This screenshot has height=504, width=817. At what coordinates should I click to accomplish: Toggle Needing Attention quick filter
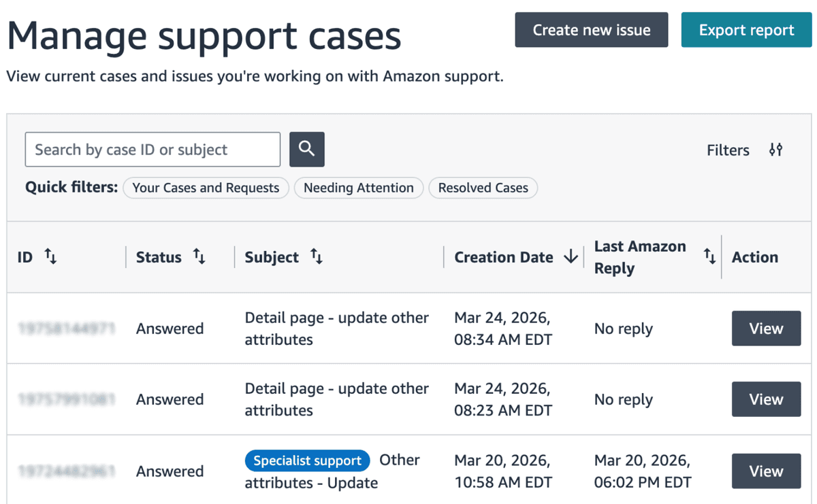[x=359, y=188]
